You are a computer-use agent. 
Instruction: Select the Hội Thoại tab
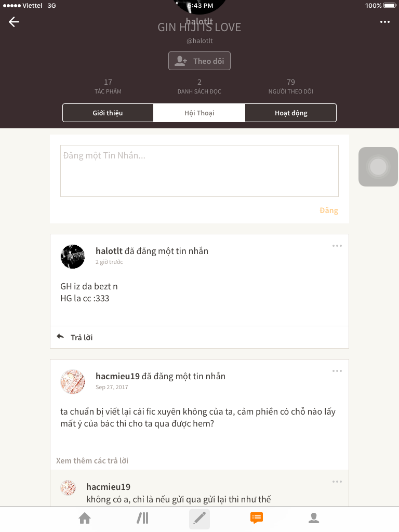tap(199, 113)
